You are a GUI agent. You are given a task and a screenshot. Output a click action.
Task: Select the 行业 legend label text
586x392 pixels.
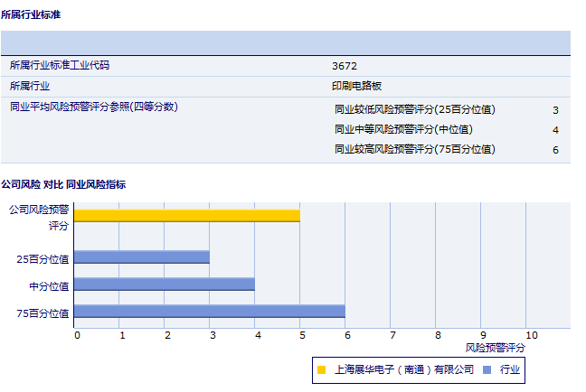click(x=510, y=369)
